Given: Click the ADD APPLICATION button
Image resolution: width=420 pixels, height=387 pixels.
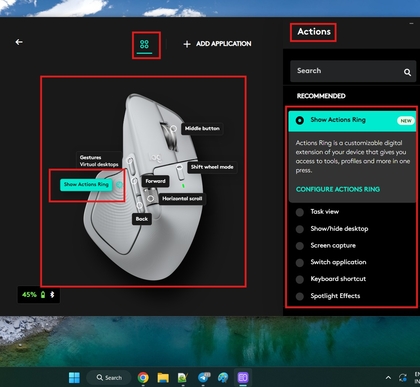Looking at the screenshot, I should [x=218, y=44].
